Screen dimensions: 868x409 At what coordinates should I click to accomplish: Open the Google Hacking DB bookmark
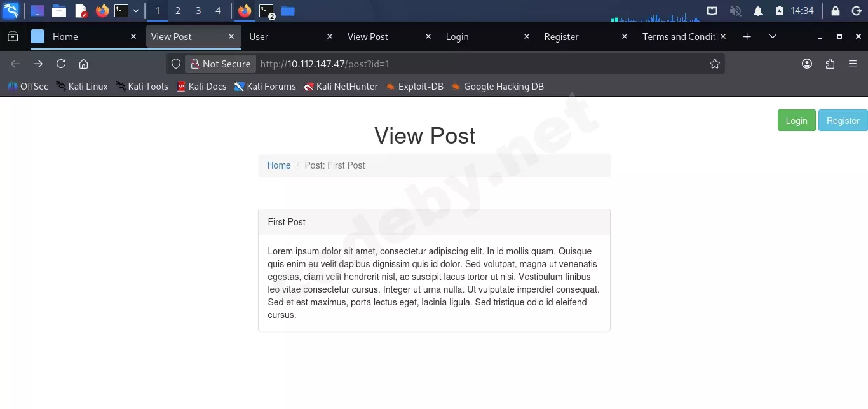pyautogui.click(x=498, y=87)
